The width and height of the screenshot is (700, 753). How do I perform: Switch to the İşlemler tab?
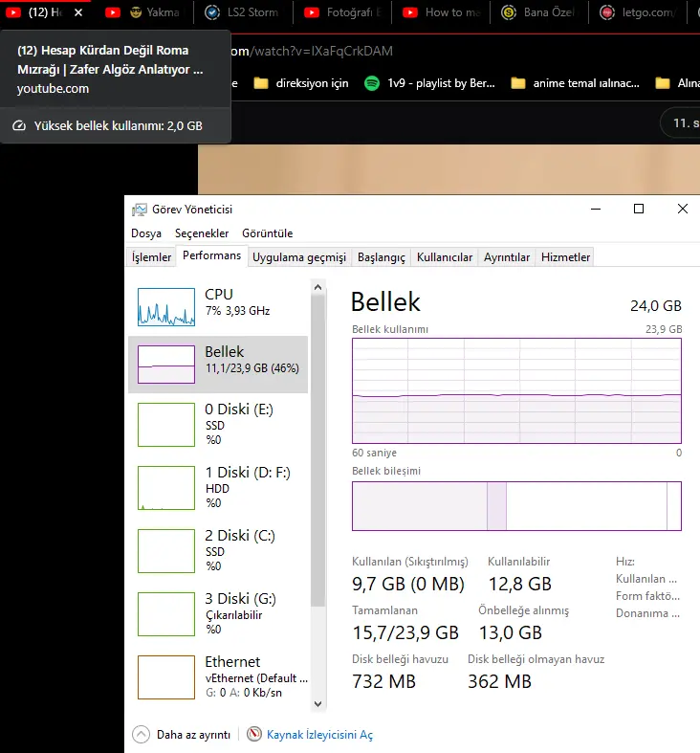coord(151,257)
